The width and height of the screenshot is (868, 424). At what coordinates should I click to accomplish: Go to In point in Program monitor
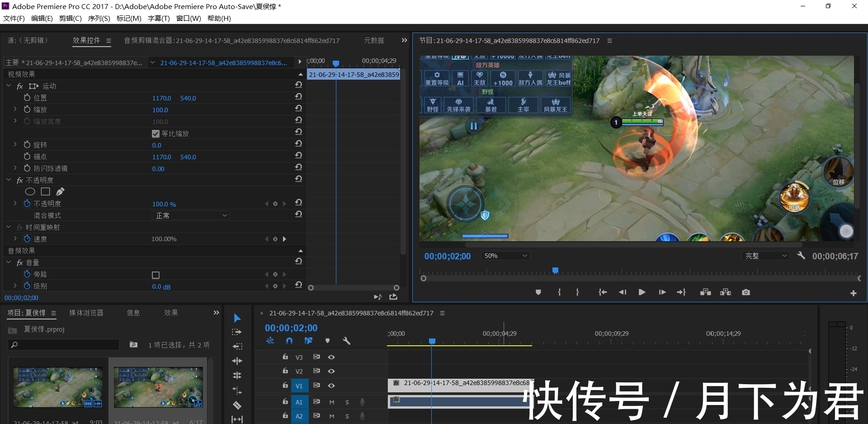click(x=603, y=292)
